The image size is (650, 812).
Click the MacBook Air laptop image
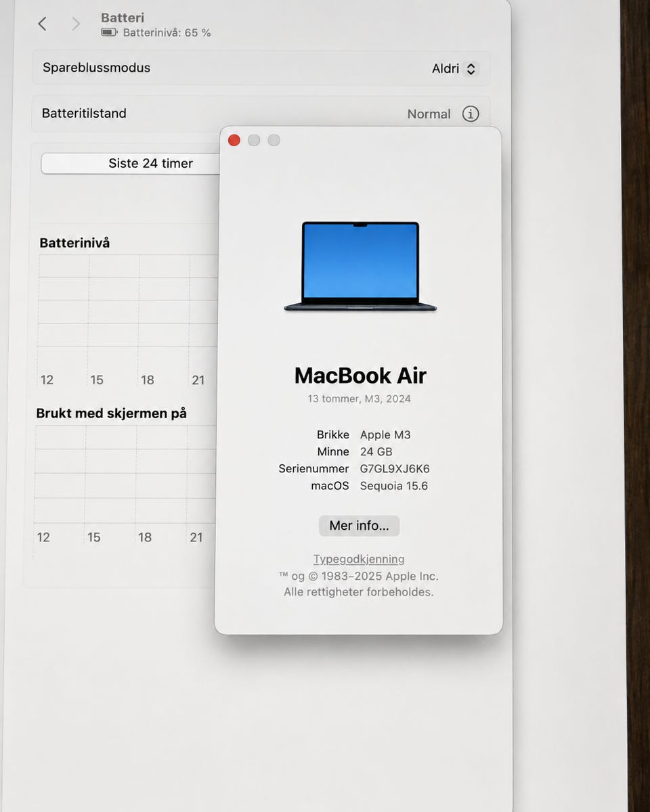(360, 267)
